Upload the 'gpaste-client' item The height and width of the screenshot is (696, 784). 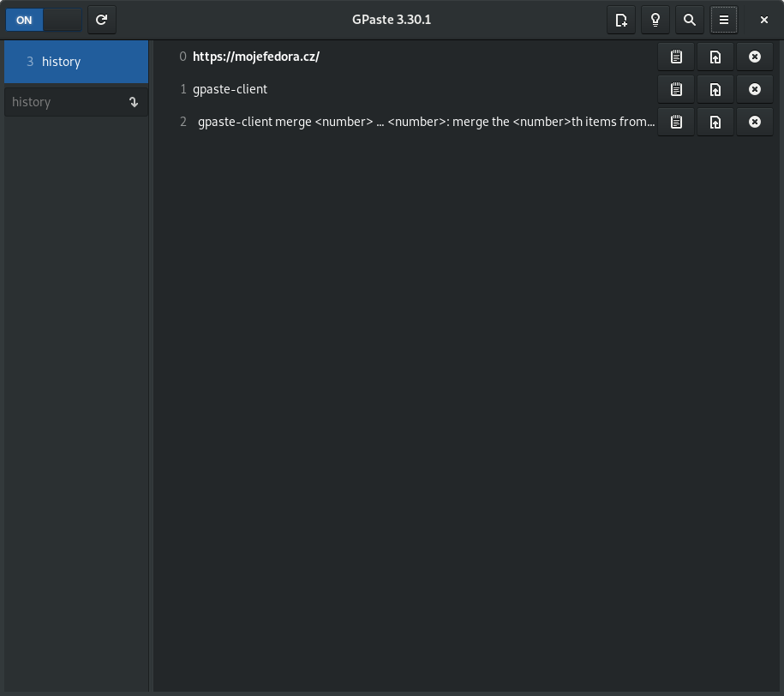point(715,89)
